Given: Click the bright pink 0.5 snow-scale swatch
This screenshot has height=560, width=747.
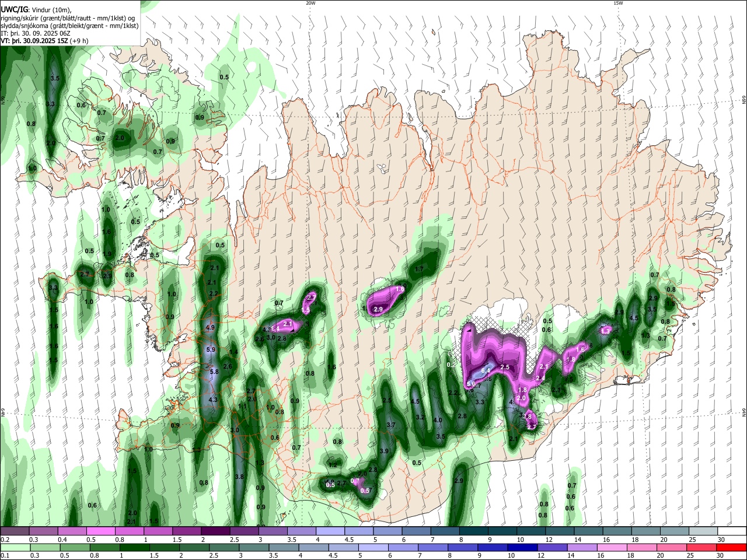Looking at the screenshot, I should click(100, 531).
